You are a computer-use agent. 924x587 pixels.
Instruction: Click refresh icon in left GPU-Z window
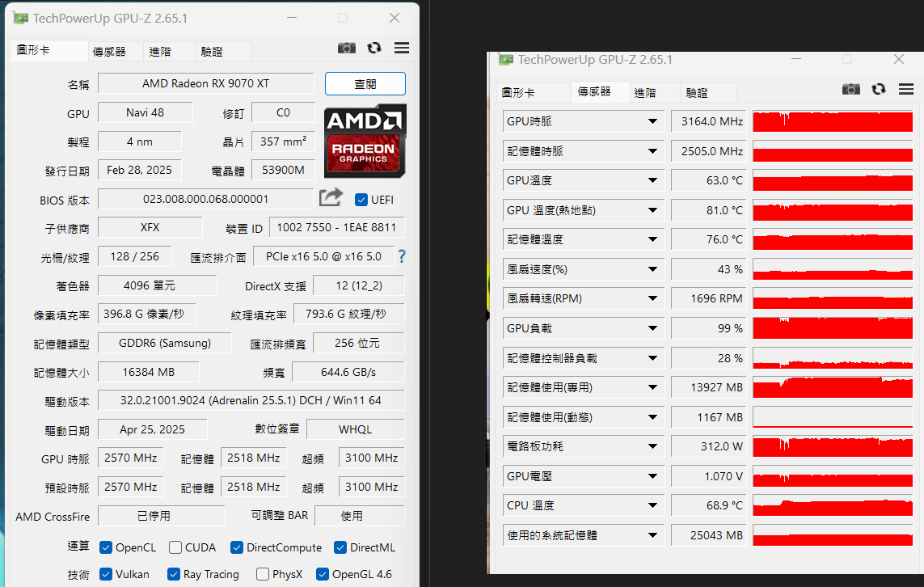point(374,48)
